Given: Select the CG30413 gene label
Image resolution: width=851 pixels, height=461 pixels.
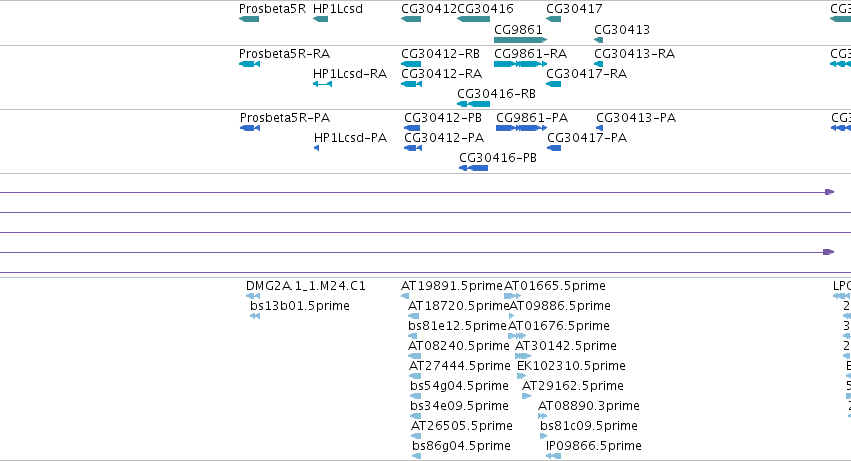Looking at the screenshot, I should coord(622,29).
